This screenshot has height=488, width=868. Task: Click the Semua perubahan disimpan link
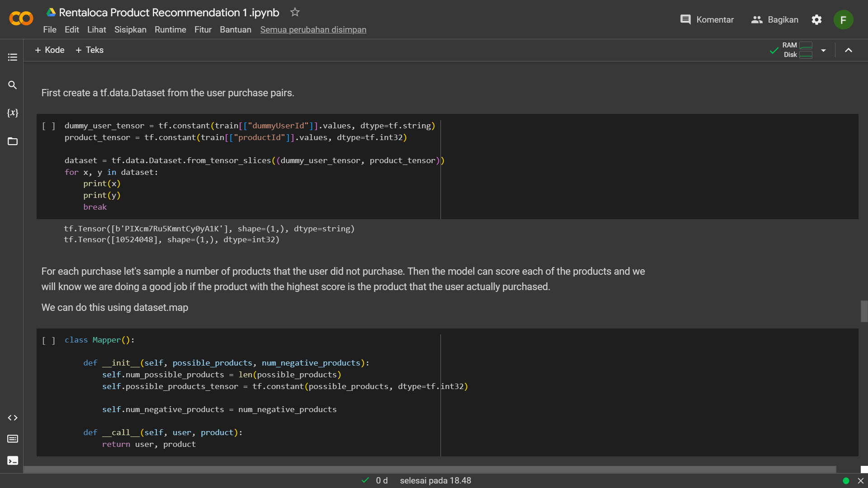click(x=313, y=29)
